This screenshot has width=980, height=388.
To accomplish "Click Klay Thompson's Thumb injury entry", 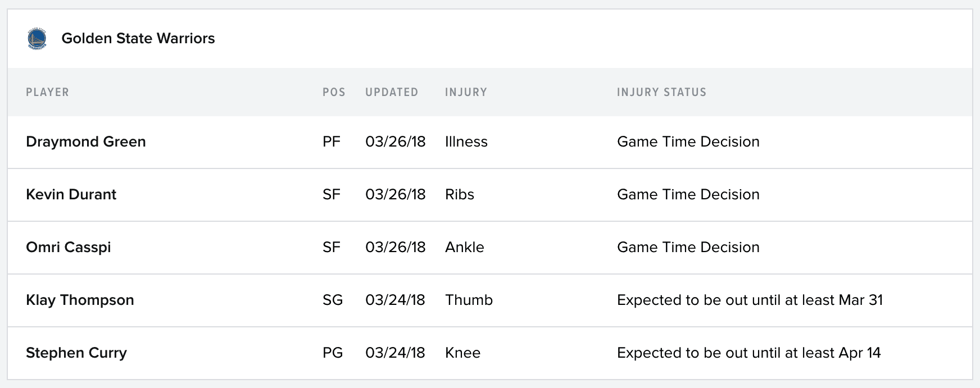I will 469,300.
